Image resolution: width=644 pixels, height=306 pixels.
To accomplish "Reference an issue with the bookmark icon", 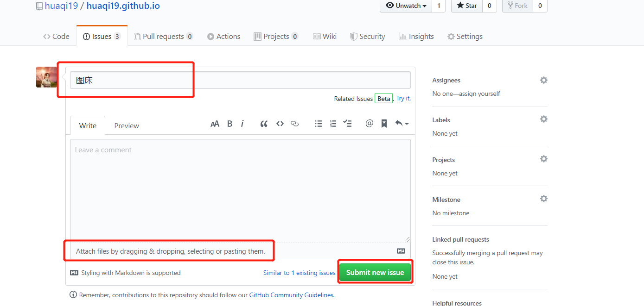I will (384, 124).
